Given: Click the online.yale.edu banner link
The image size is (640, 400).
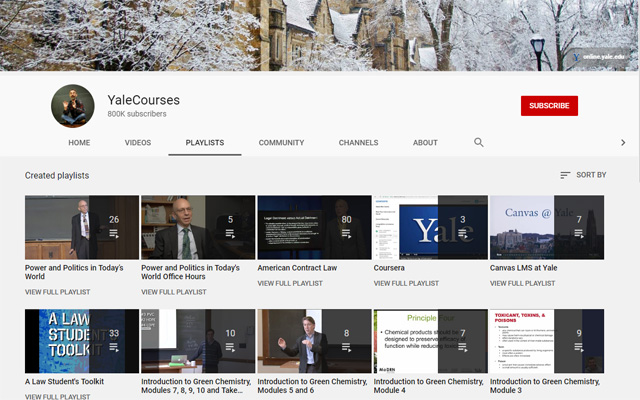Looking at the screenshot, I should 600,57.
